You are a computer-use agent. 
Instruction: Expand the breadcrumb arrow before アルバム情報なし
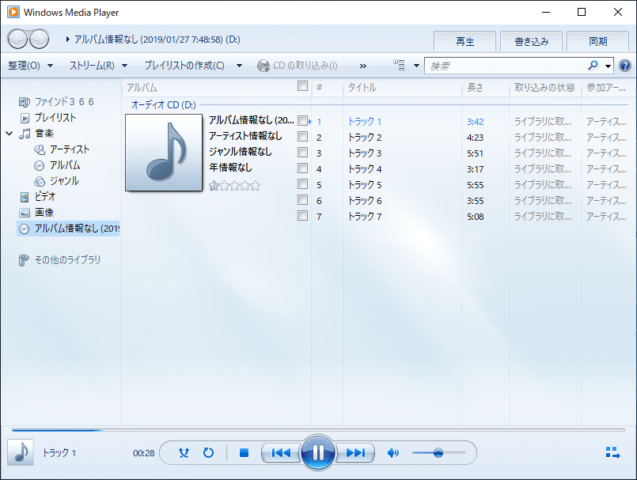68,39
